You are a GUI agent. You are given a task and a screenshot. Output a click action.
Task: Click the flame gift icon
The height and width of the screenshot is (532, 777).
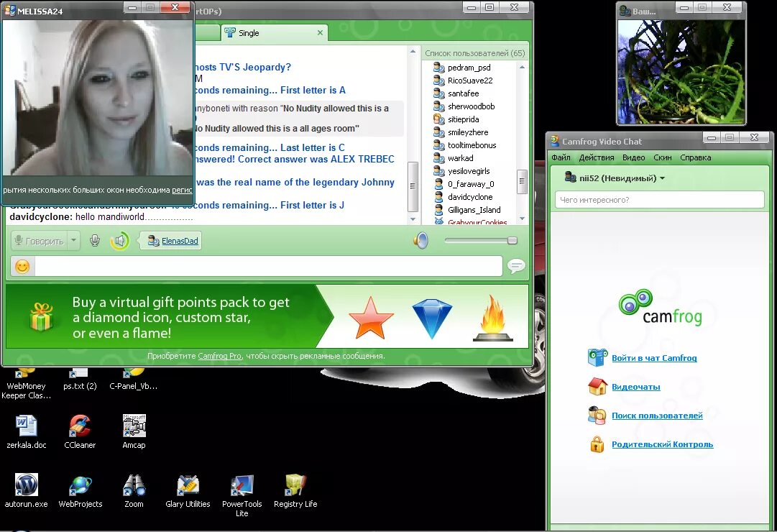point(493,318)
